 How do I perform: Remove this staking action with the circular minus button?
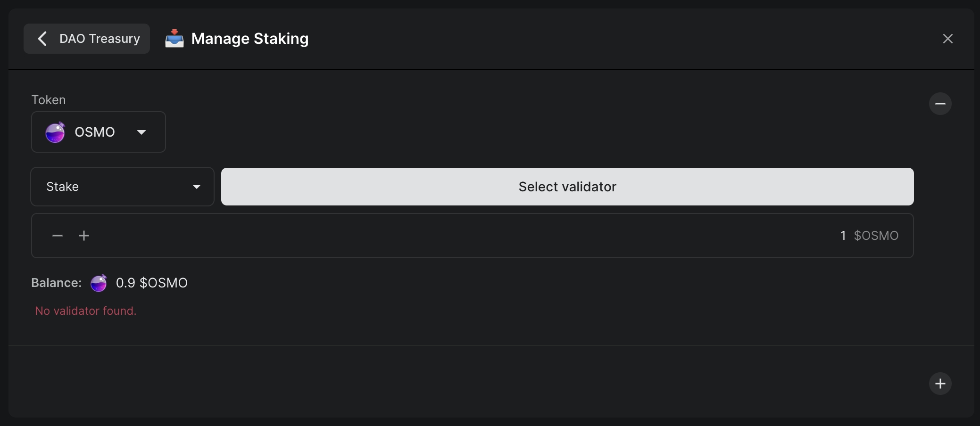[x=940, y=104]
